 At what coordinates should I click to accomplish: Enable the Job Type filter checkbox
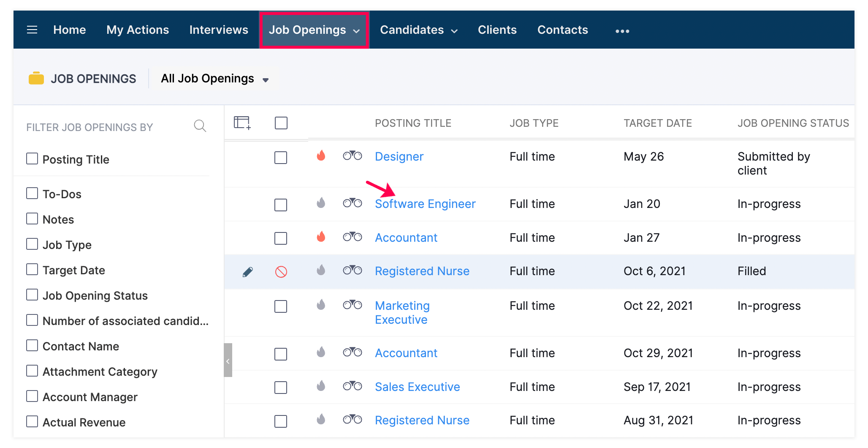[x=32, y=244]
